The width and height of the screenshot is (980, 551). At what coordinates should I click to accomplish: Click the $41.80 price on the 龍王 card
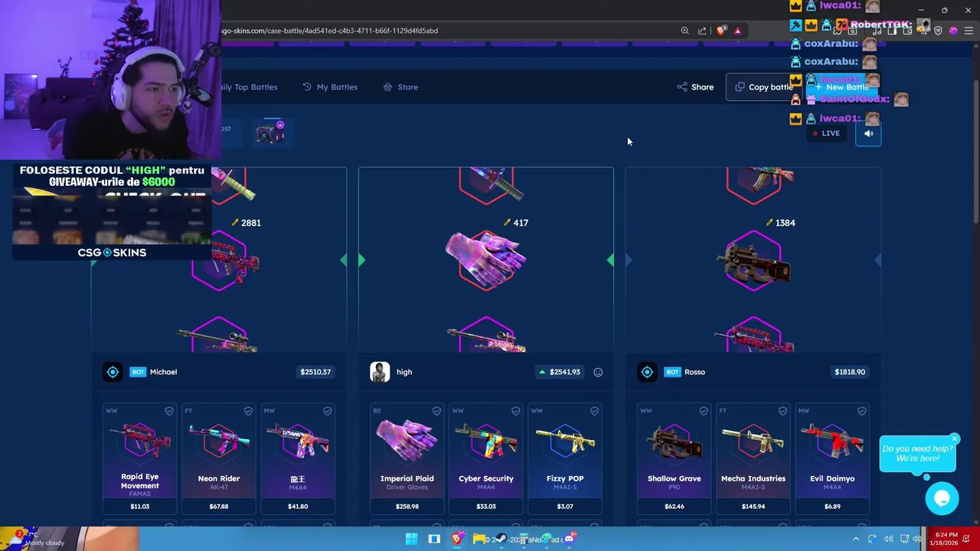[x=298, y=506]
